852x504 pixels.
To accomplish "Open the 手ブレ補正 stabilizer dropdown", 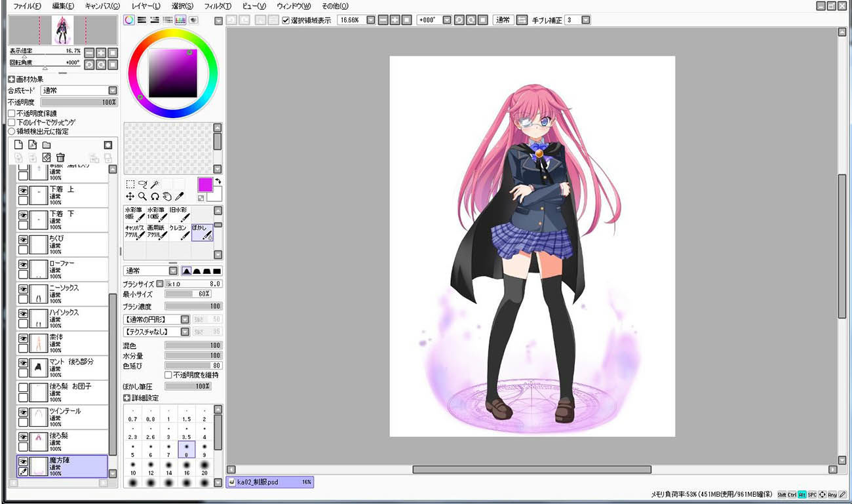I will (x=585, y=20).
